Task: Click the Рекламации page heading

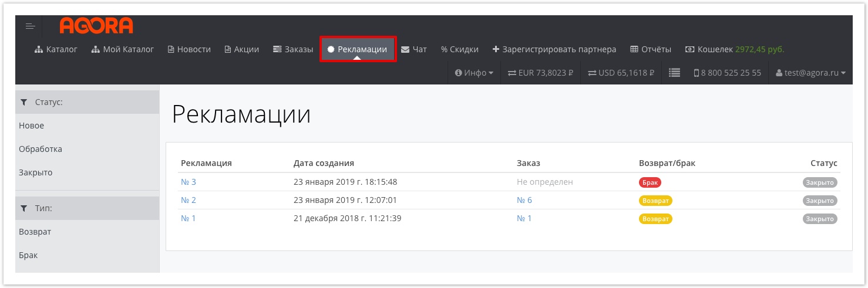Action: pyautogui.click(x=241, y=114)
